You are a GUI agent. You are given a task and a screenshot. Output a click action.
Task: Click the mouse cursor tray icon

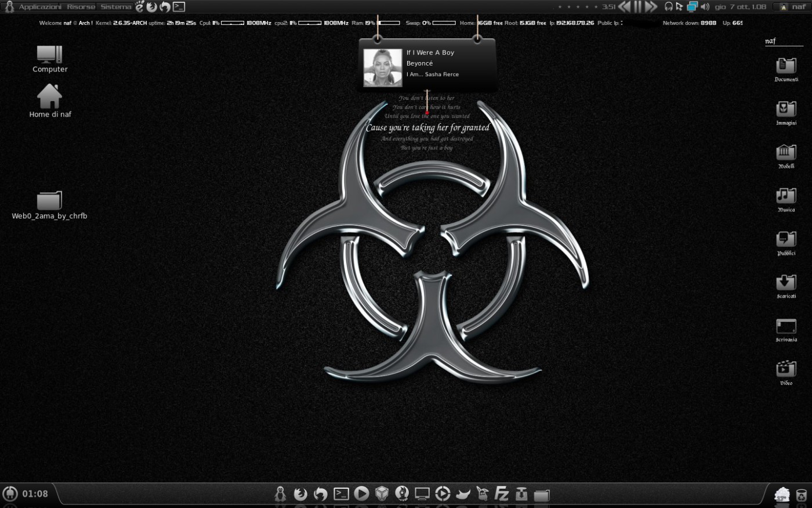[x=679, y=7]
